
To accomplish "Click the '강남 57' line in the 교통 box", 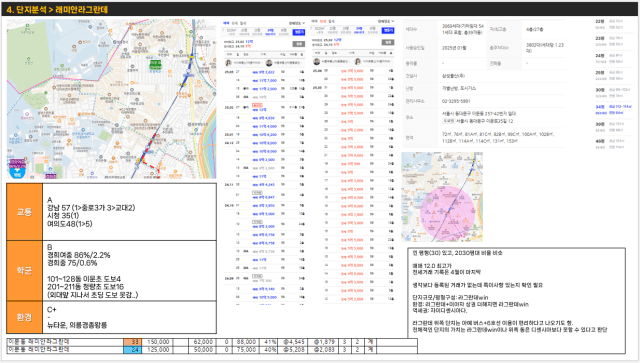I will 91,208.
